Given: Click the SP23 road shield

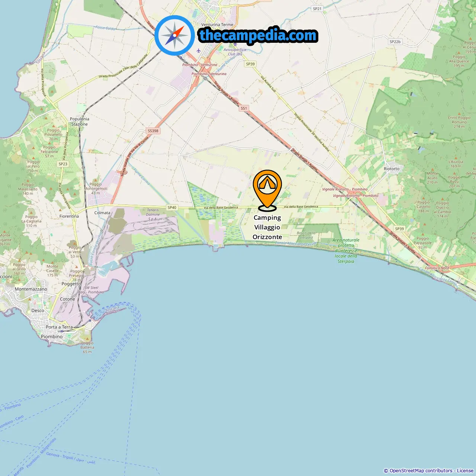Looking at the screenshot, I should click(63, 164).
